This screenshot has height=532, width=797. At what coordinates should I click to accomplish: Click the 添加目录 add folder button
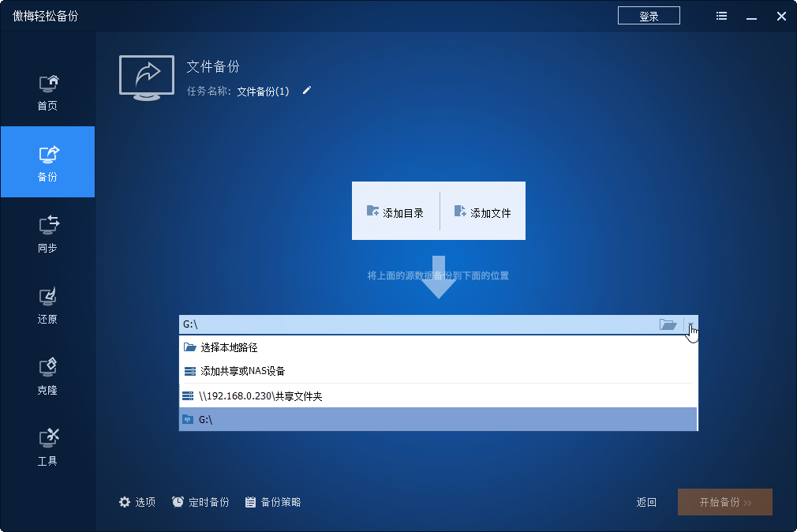coord(397,211)
